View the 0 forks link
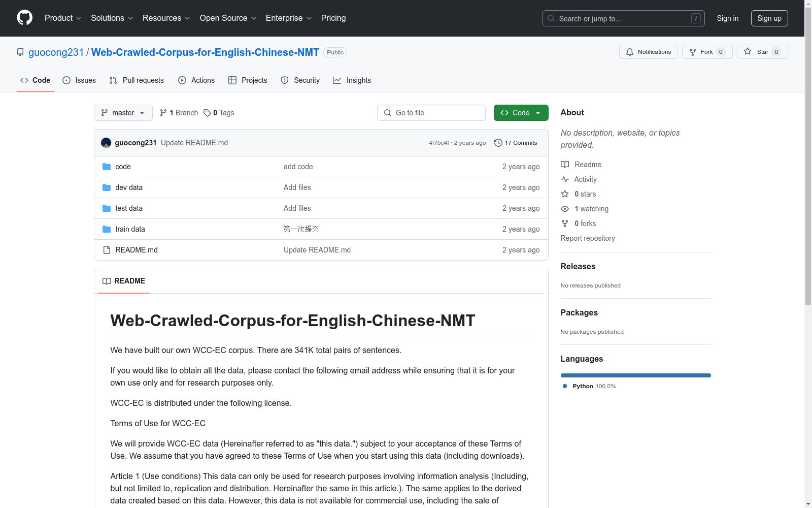The width and height of the screenshot is (812, 508). click(579, 224)
